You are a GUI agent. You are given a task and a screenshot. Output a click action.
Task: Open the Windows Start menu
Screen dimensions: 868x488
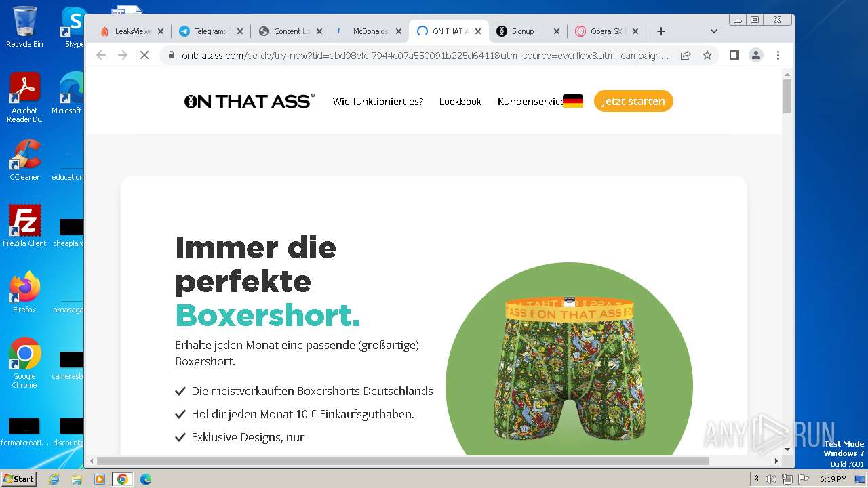(18, 479)
